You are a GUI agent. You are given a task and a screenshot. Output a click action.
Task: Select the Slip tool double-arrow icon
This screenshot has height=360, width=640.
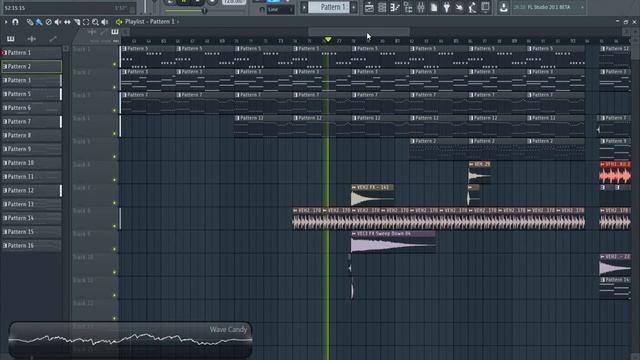tap(67, 22)
